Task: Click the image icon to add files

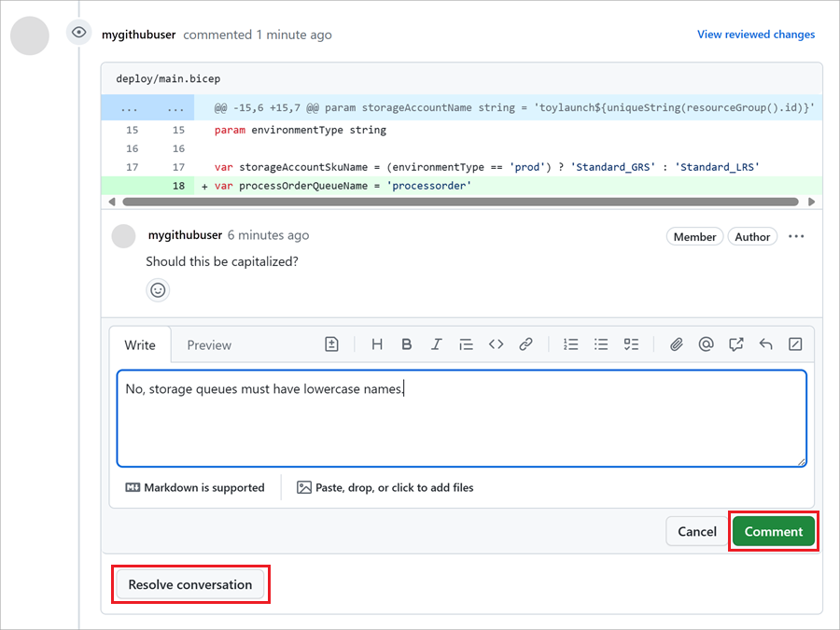Action: coord(303,487)
